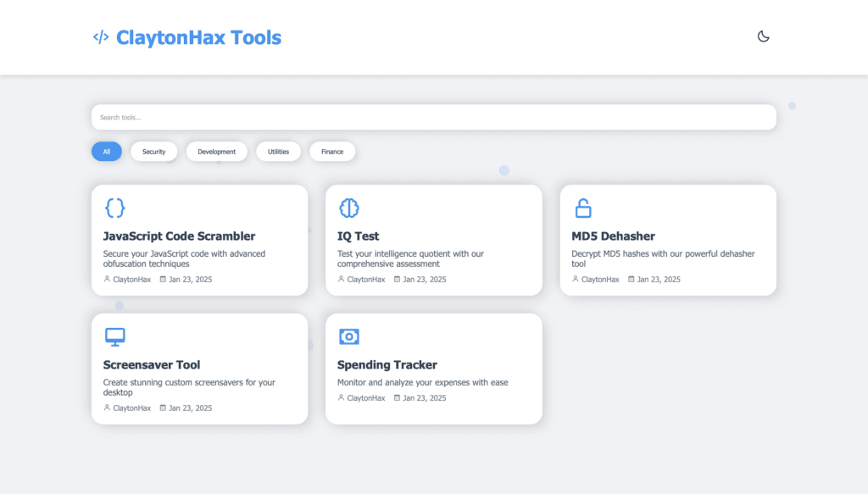868x494 pixels.
Task: Click the curly braces icon on JavaScript card
Action: [x=115, y=208]
